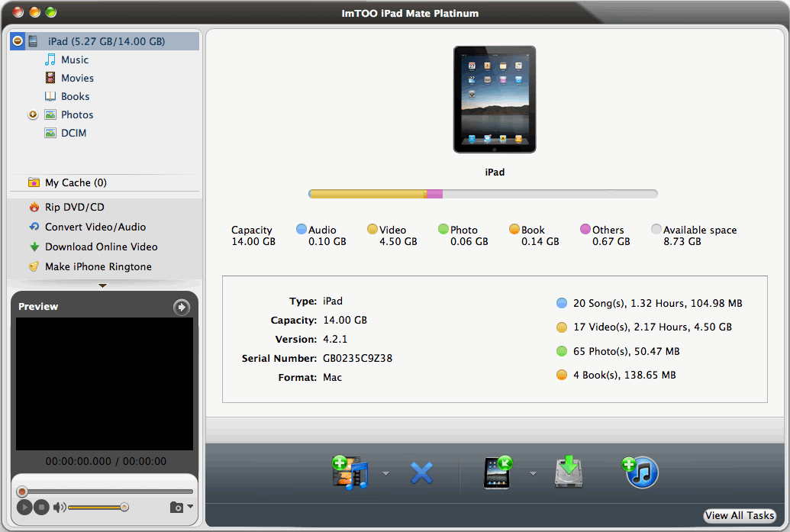790x532 pixels.
Task: Collapse the iPad device tree
Action: click(x=17, y=41)
